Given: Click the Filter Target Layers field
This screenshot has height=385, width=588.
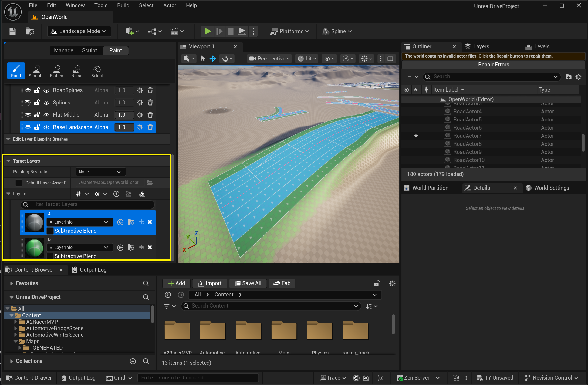Looking at the screenshot, I should point(87,204).
